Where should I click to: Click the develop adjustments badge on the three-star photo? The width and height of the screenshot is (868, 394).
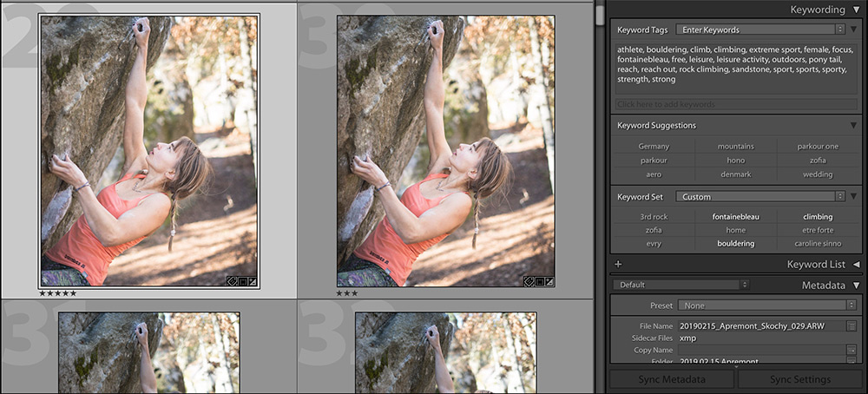click(549, 281)
